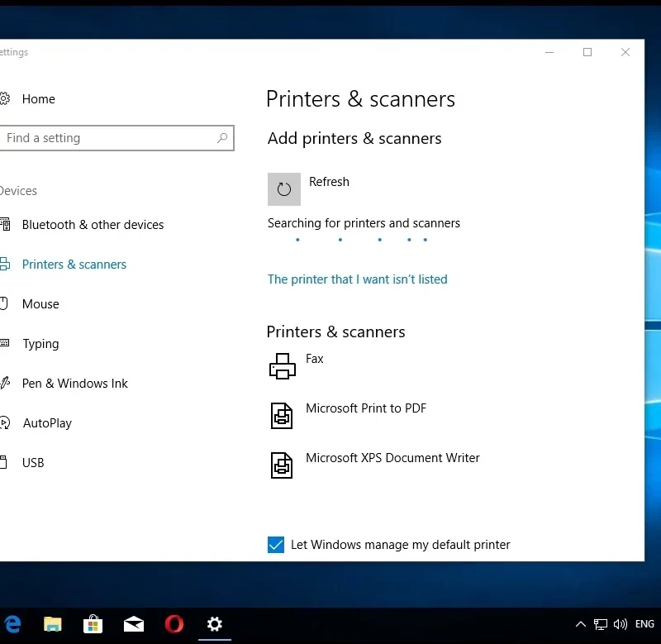Click the Bluetooth devices sidebar icon

(x=5, y=224)
